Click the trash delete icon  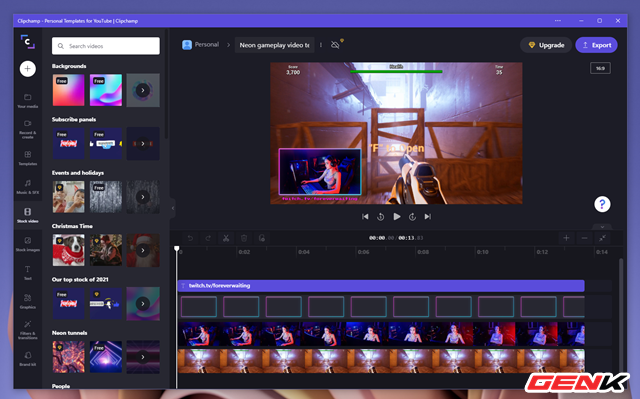pyautogui.click(x=244, y=238)
